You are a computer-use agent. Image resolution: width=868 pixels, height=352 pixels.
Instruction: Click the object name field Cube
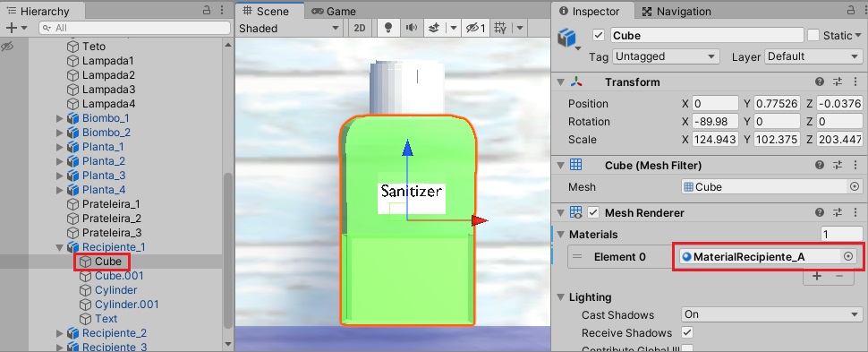[x=707, y=36]
